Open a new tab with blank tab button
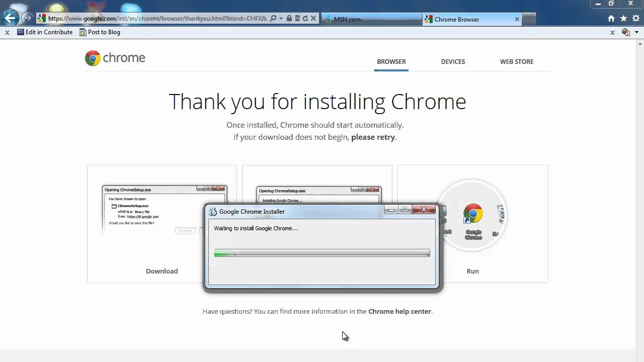Viewport: 644px width, 362px height. click(x=529, y=19)
